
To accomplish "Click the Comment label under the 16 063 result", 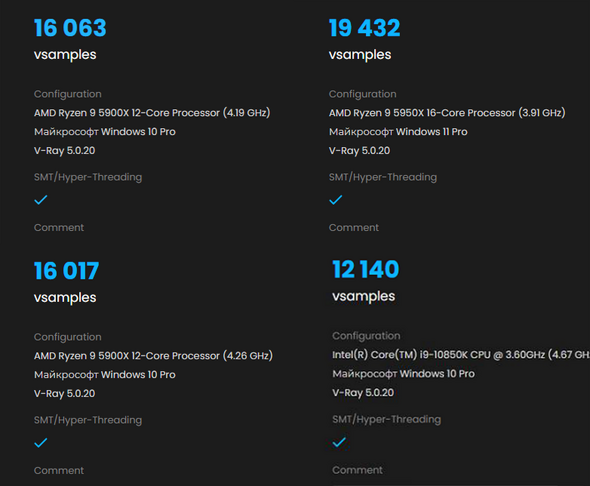I will point(59,228).
